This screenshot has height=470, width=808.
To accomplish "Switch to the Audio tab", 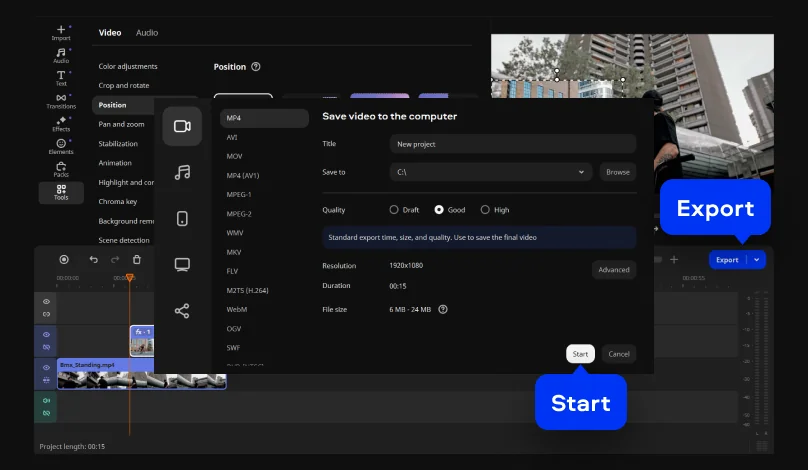I will [146, 33].
